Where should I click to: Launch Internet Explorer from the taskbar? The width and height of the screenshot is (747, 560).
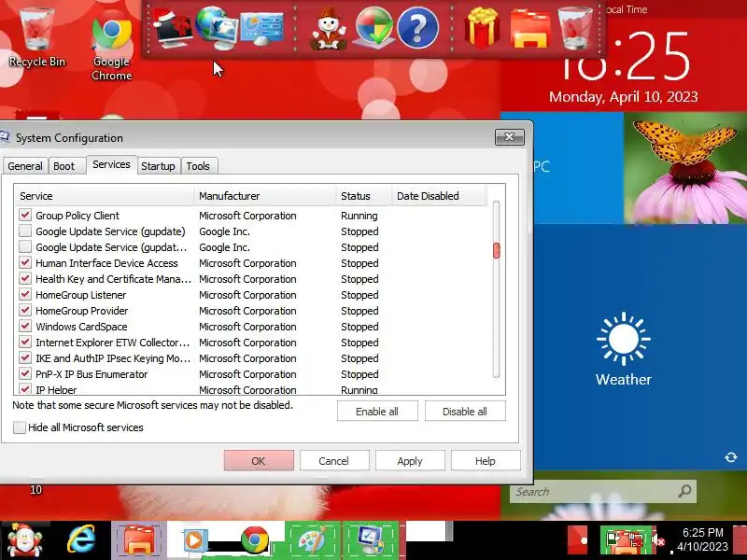[x=81, y=540]
